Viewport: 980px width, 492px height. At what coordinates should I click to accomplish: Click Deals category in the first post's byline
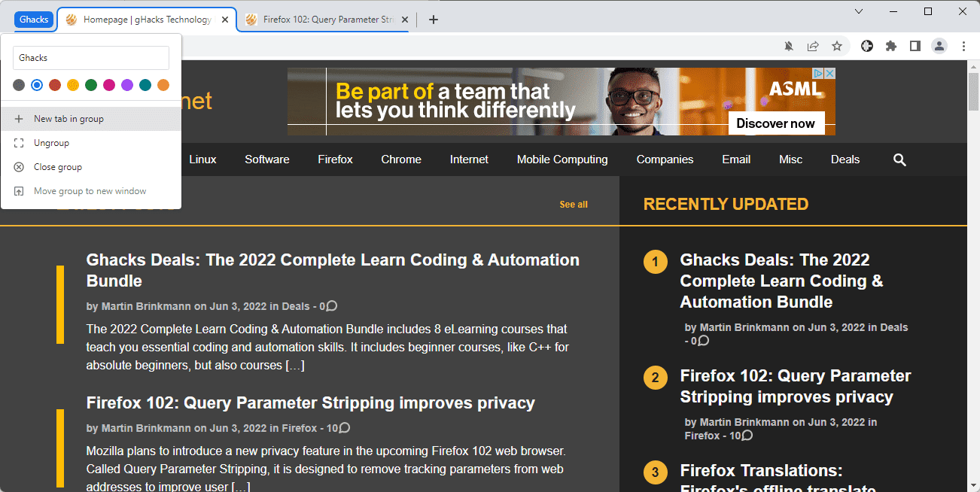coord(296,306)
